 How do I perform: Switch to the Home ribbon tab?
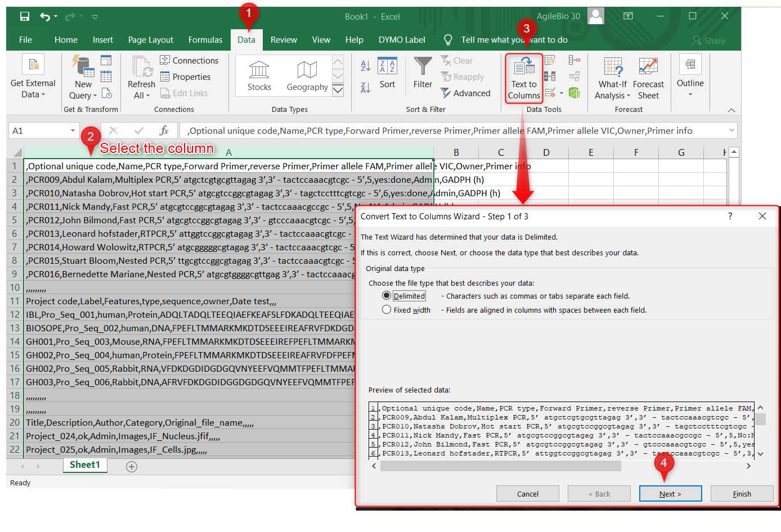(66, 40)
